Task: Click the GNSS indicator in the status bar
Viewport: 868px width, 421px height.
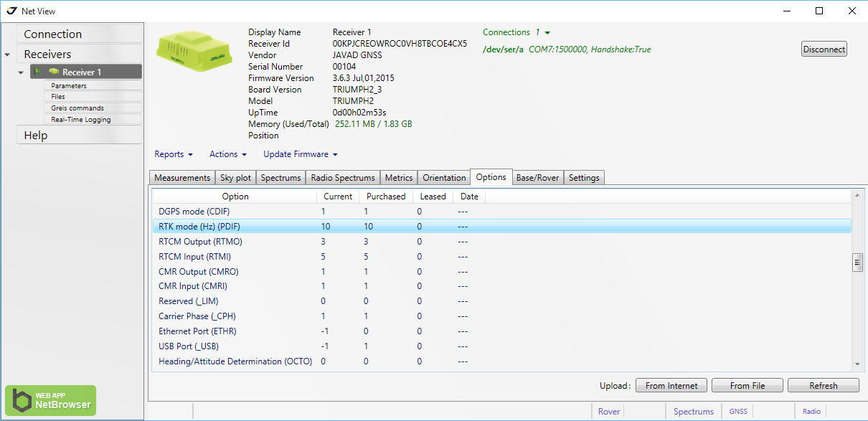Action: [x=737, y=411]
